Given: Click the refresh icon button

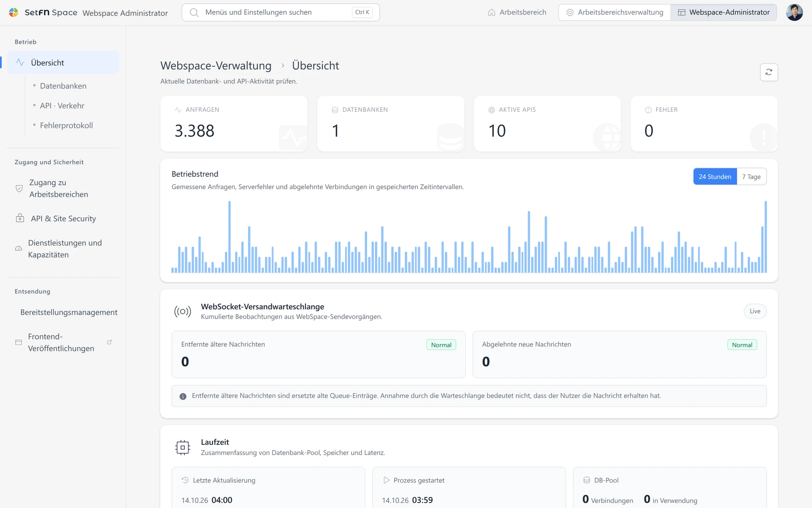Looking at the screenshot, I should tap(769, 72).
